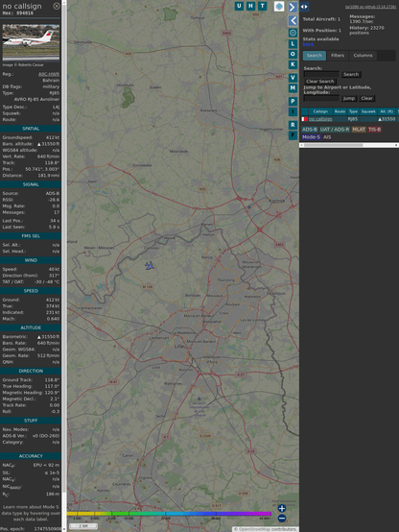399x532 pixels.
Task: Click the V map button
Action: point(293,78)
